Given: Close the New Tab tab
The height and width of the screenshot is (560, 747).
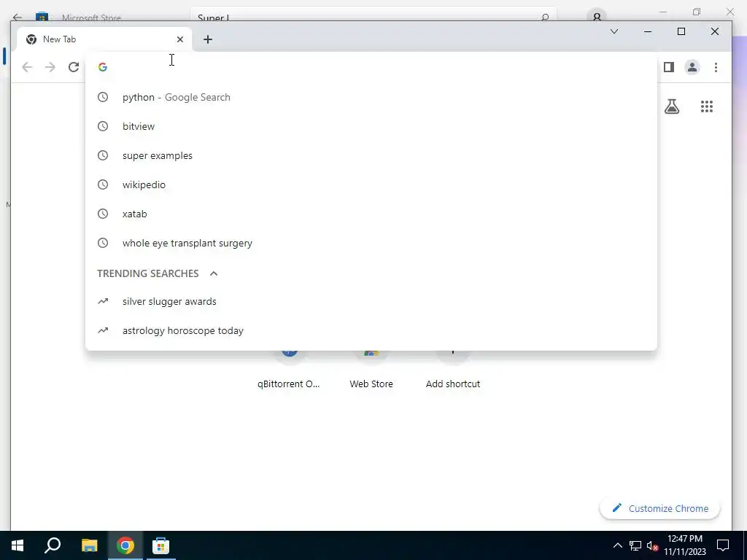Looking at the screenshot, I should [180, 39].
